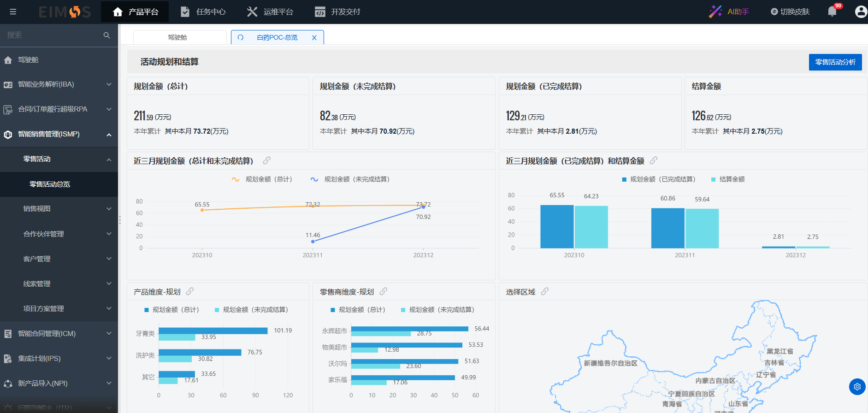Viewport: 868px width, 413px height.
Task: Close the 白药POC-总览 tab
Action: click(314, 38)
